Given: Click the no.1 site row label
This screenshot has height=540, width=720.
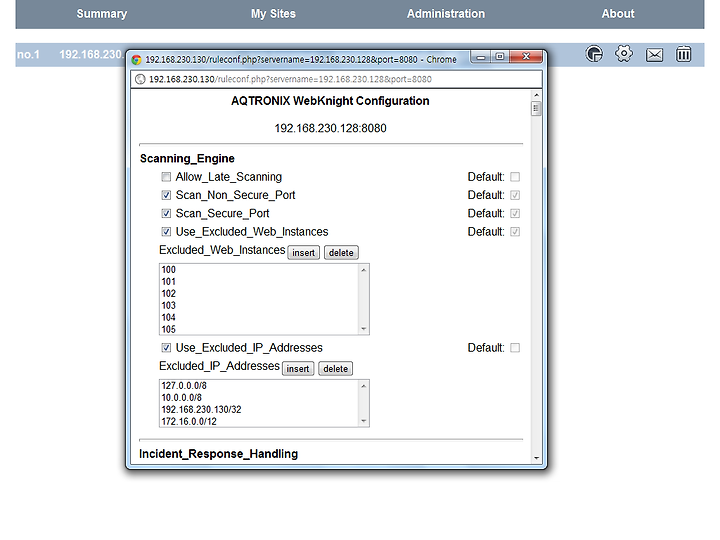Looking at the screenshot, I should 28,55.
